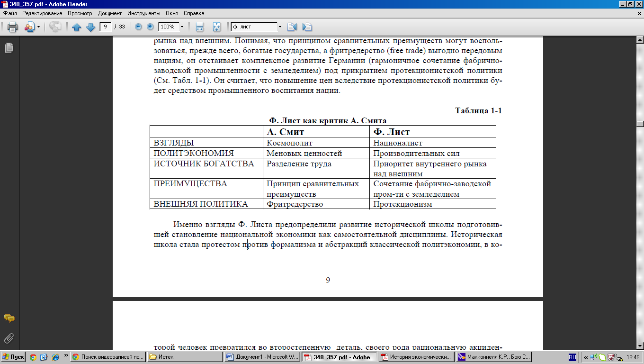Expand hidden tray icons with chevron
This screenshot has width=644, height=364.
point(586,357)
